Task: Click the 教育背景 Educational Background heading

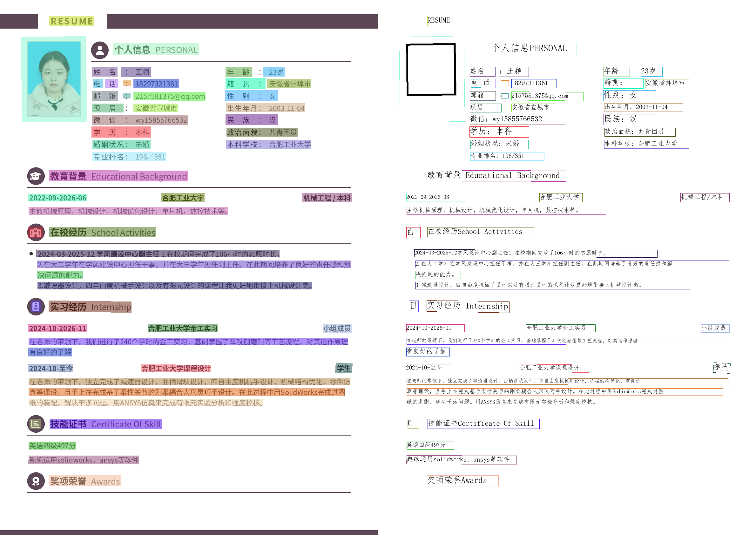Action: [x=118, y=176]
